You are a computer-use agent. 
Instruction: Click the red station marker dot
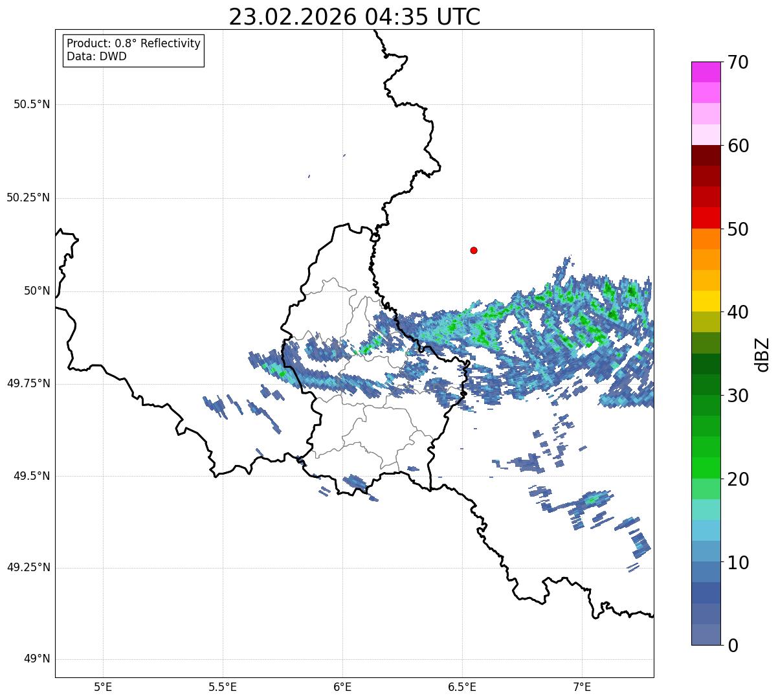474,250
